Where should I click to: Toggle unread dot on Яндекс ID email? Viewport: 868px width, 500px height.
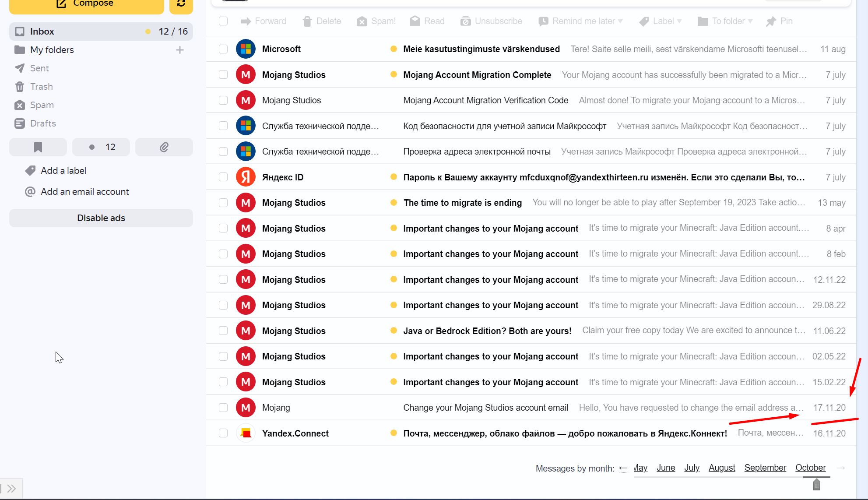point(394,177)
